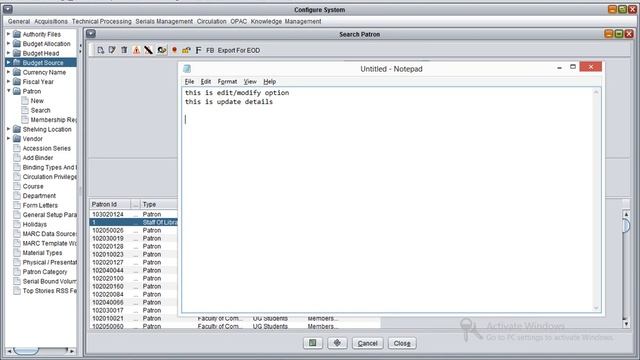The width and height of the screenshot is (640, 360).
Task: Select patron row 102050026
Action: click(134, 230)
